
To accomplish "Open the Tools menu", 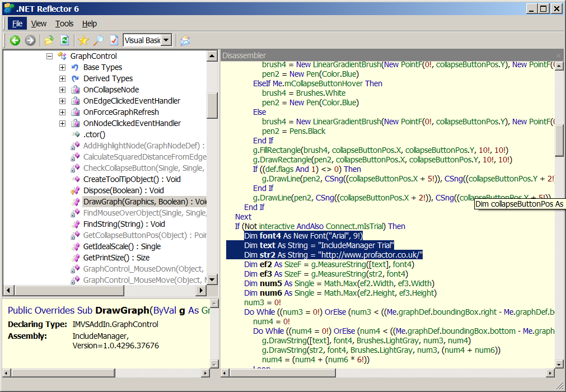I will [64, 24].
